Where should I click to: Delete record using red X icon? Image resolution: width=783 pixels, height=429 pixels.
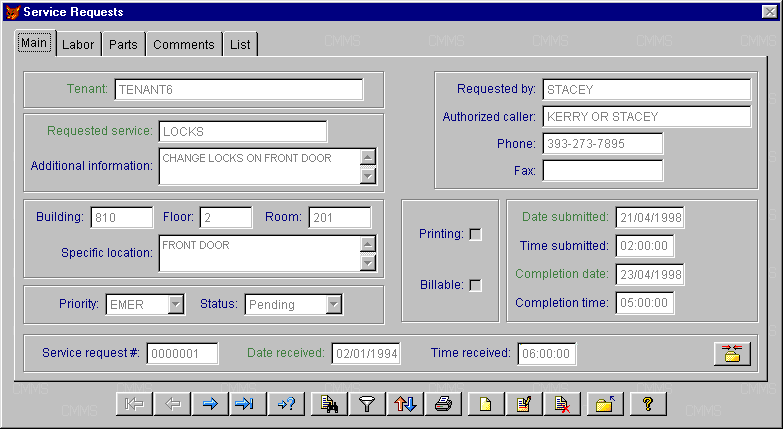tap(562, 404)
